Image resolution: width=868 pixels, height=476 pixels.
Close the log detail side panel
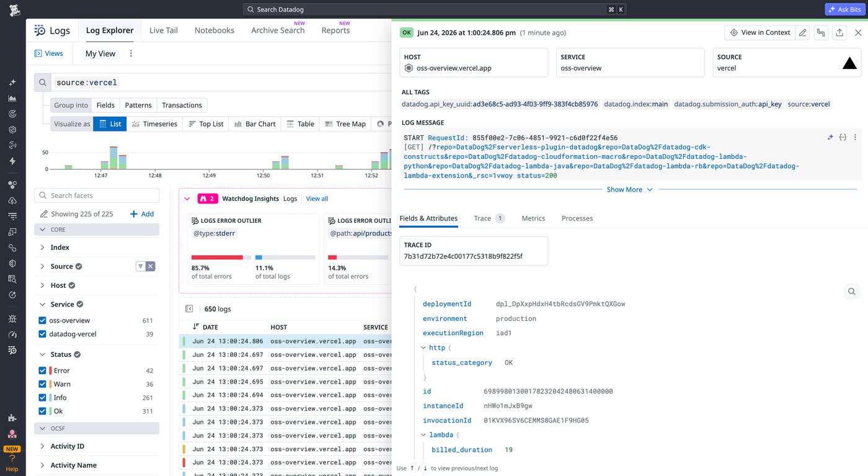(x=858, y=33)
